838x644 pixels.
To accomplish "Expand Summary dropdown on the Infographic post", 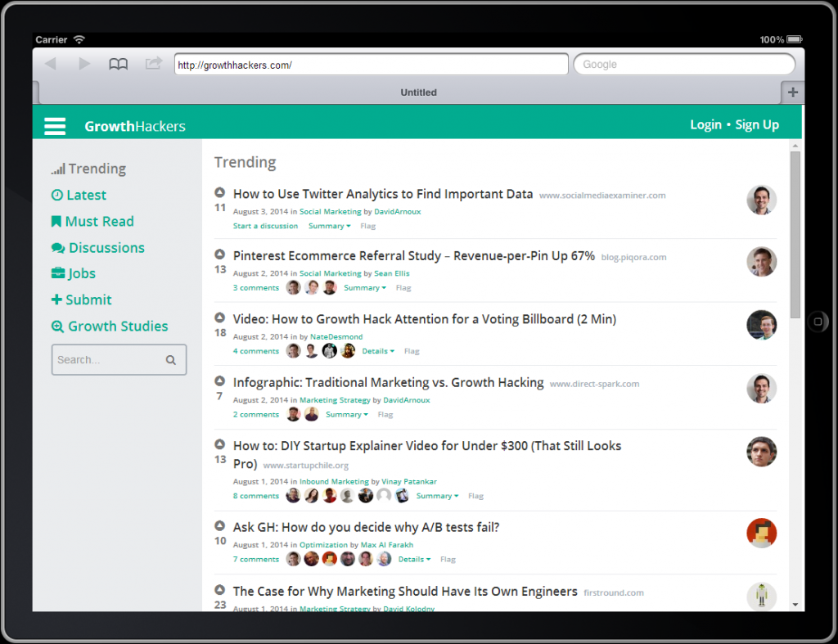I will (x=347, y=415).
